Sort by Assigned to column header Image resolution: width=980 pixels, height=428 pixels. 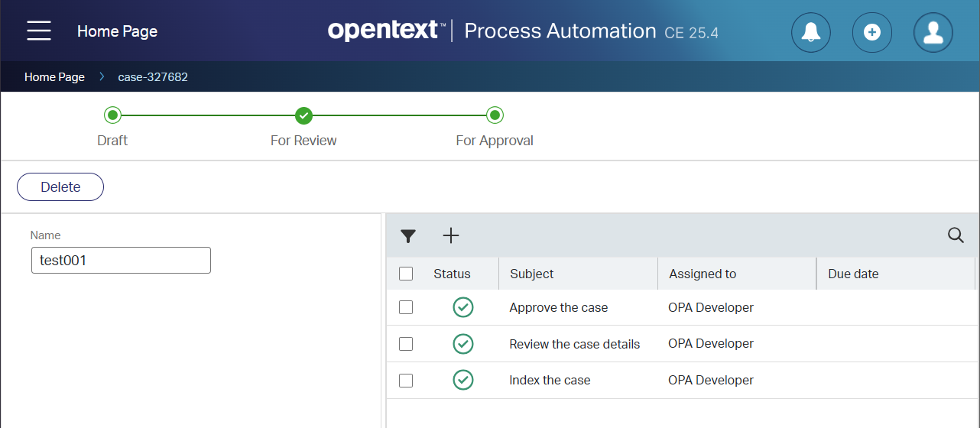(x=703, y=274)
